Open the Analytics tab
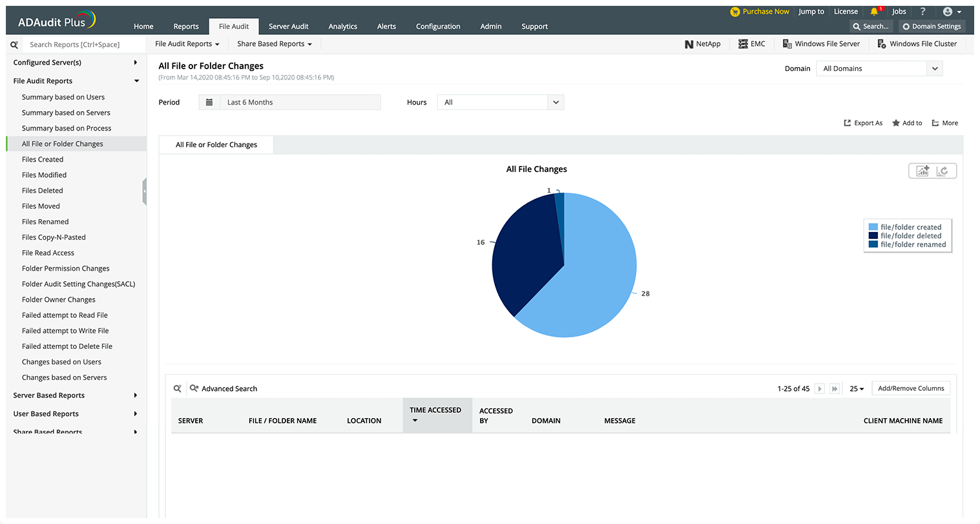Image resolution: width=980 pixels, height=524 pixels. [x=342, y=26]
